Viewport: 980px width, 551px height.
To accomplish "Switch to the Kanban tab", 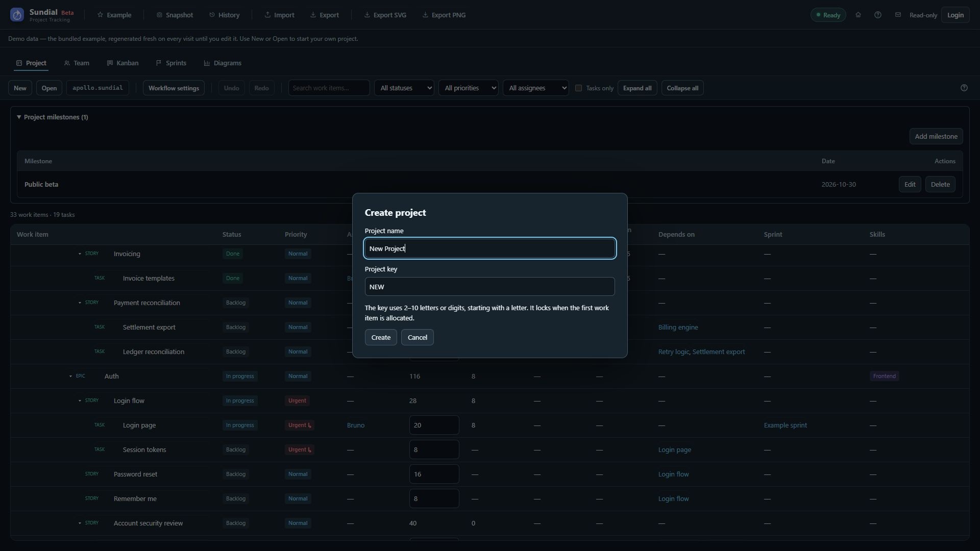I will pos(122,63).
